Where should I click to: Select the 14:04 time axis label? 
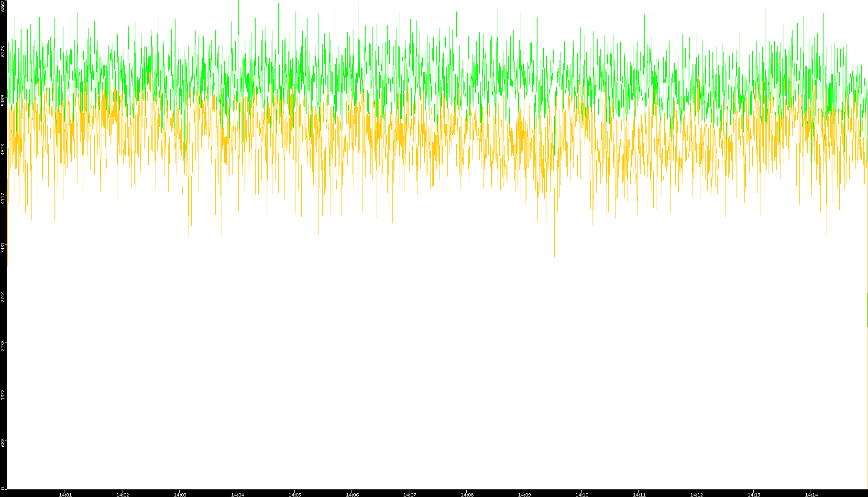tap(237, 495)
